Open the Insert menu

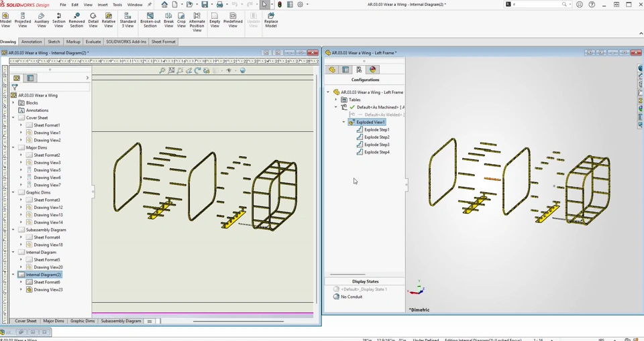pos(103,5)
